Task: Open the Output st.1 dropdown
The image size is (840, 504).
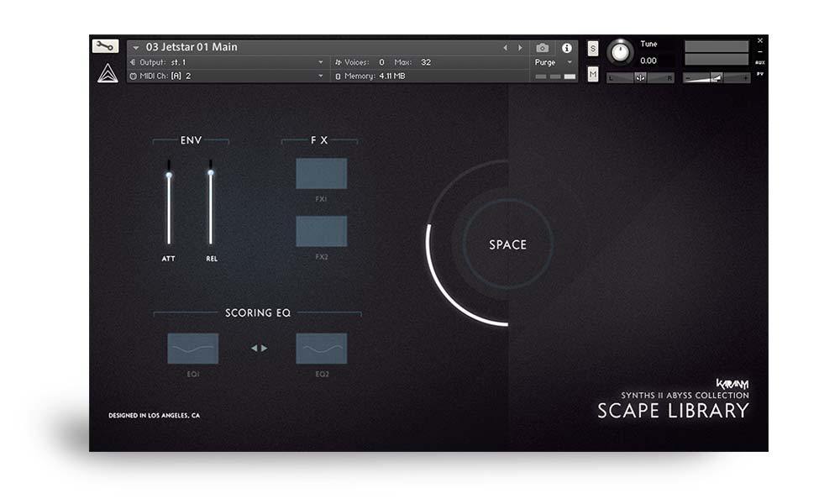Action: pyautogui.click(x=227, y=62)
